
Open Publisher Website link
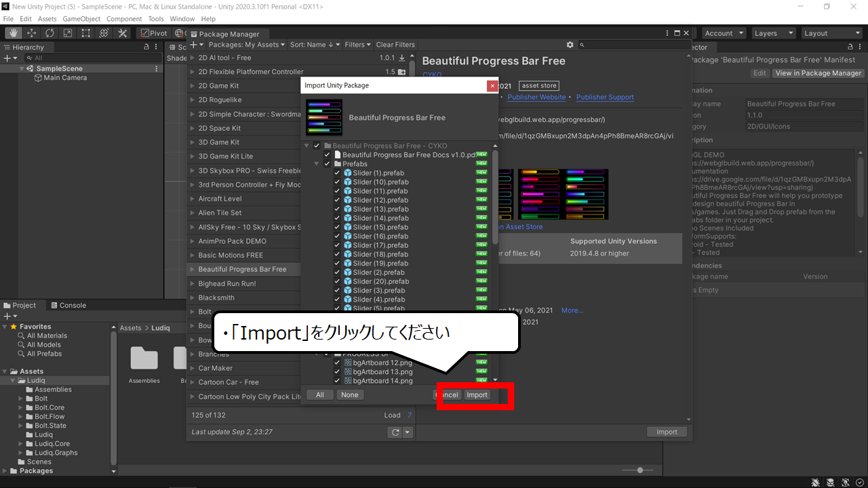pyautogui.click(x=536, y=98)
